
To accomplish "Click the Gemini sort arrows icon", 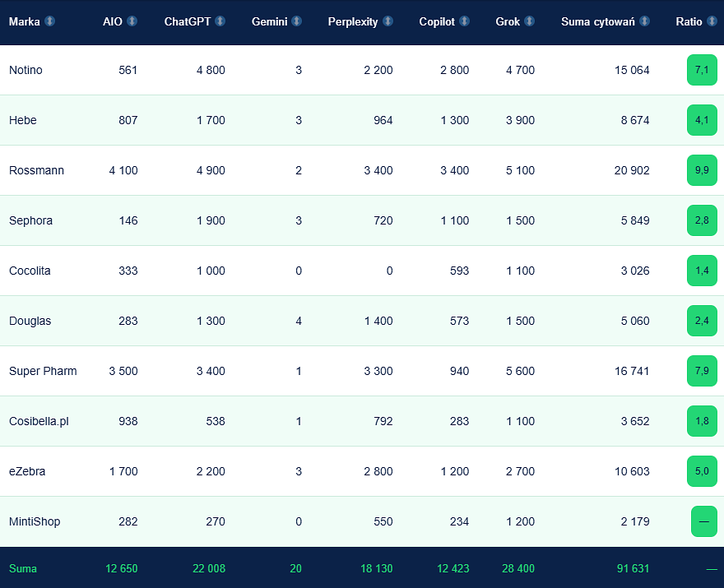I will coord(297,21).
